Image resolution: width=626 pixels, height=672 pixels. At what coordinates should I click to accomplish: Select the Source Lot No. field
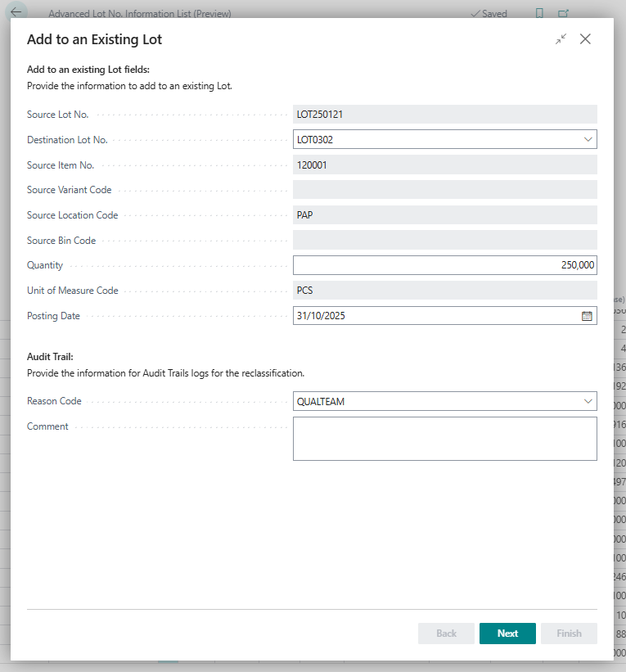[x=444, y=115]
